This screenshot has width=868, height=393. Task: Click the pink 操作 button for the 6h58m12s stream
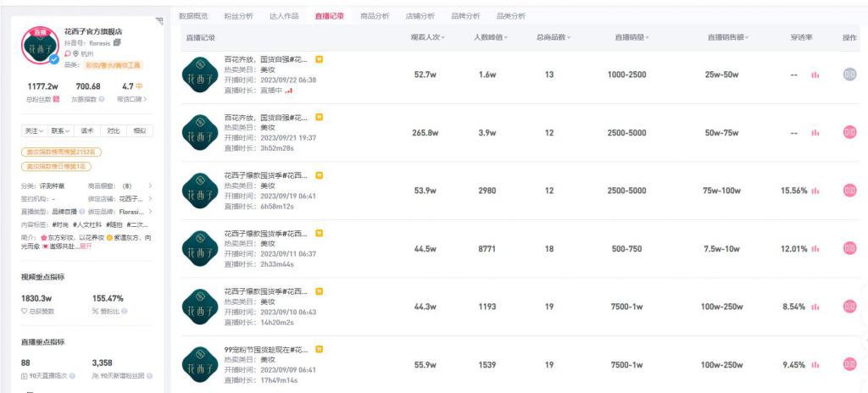pos(849,191)
